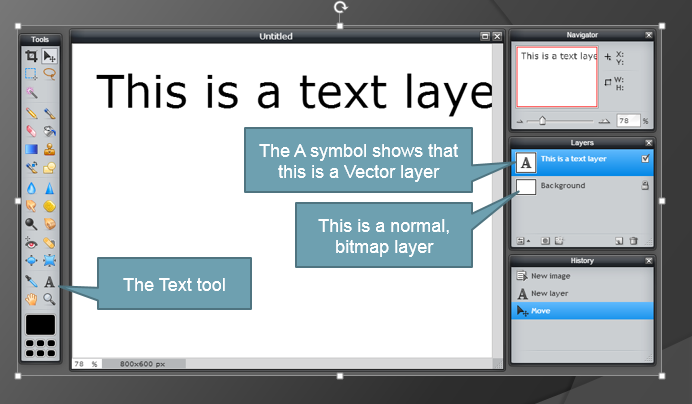This screenshot has width=692, height=404.
Task: Select the Hand tool
Action: 32,299
